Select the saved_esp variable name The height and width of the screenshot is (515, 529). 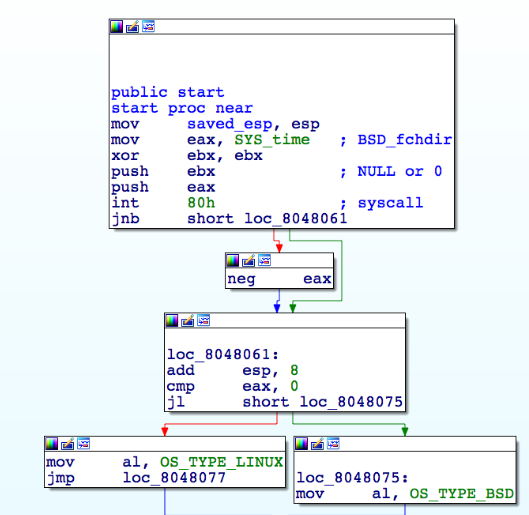click(229, 124)
